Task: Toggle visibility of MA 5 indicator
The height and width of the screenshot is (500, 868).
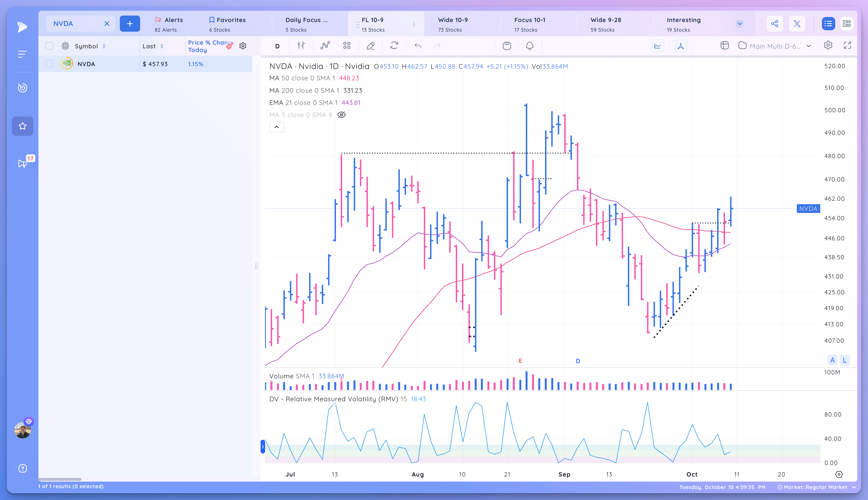Action: pos(341,115)
